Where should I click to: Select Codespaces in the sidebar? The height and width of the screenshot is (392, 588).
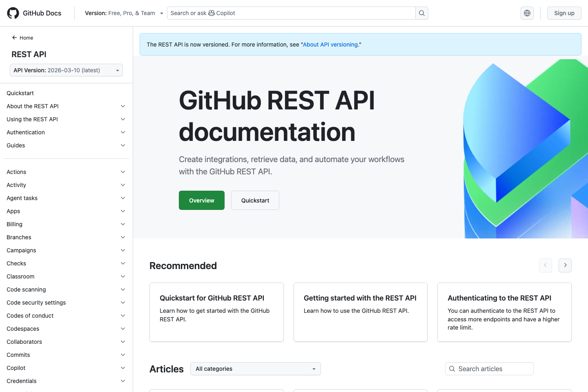[23, 328]
